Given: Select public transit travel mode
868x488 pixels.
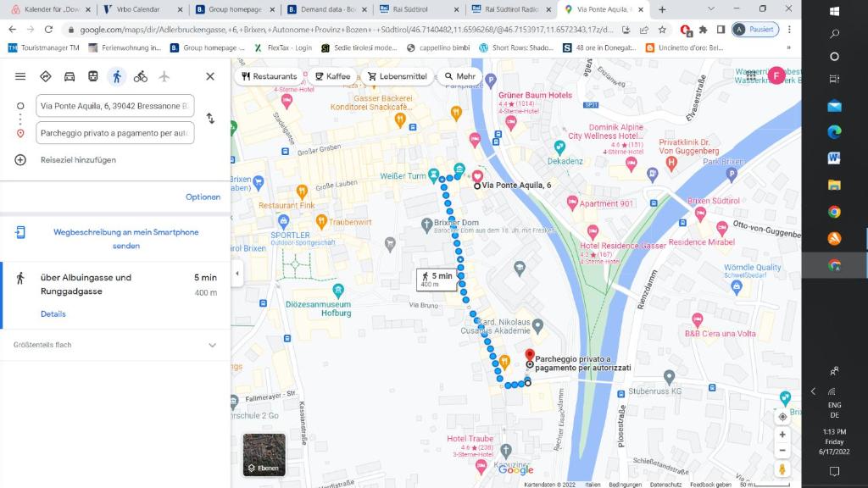Looking at the screenshot, I should [x=93, y=76].
